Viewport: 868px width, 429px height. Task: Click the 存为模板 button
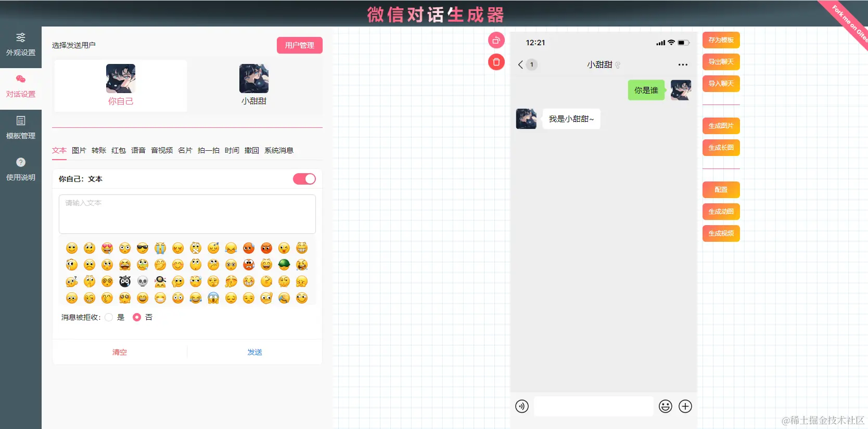pyautogui.click(x=721, y=40)
